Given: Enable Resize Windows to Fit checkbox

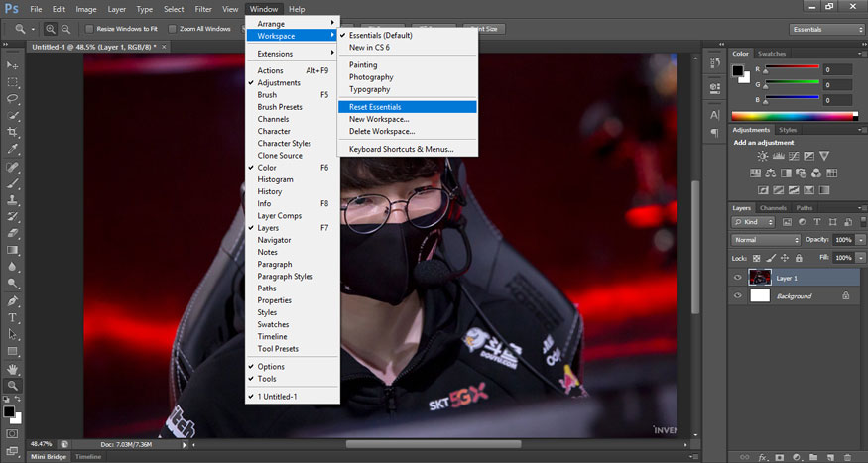Looking at the screenshot, I should tap(89, 29).
